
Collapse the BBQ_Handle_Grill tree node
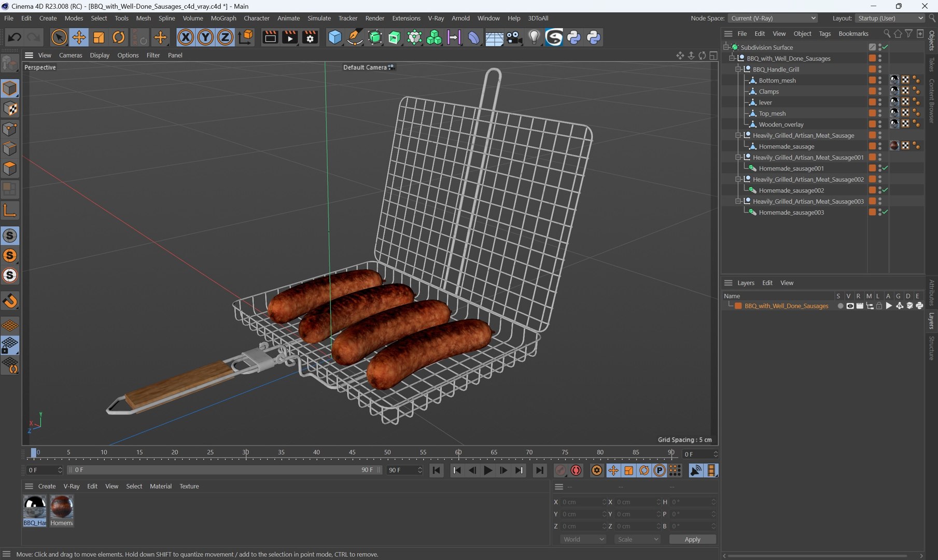738,69
